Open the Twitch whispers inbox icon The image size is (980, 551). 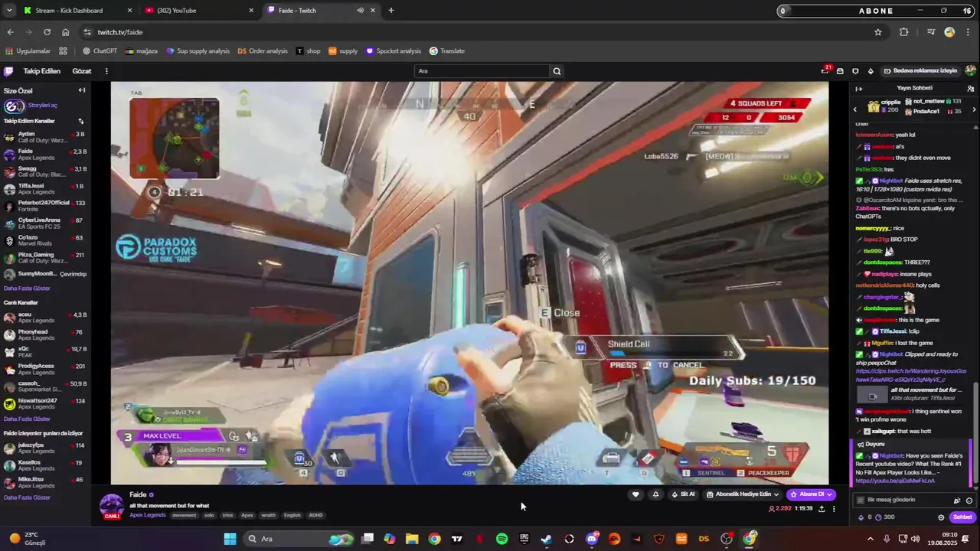[x=840, y=71]
